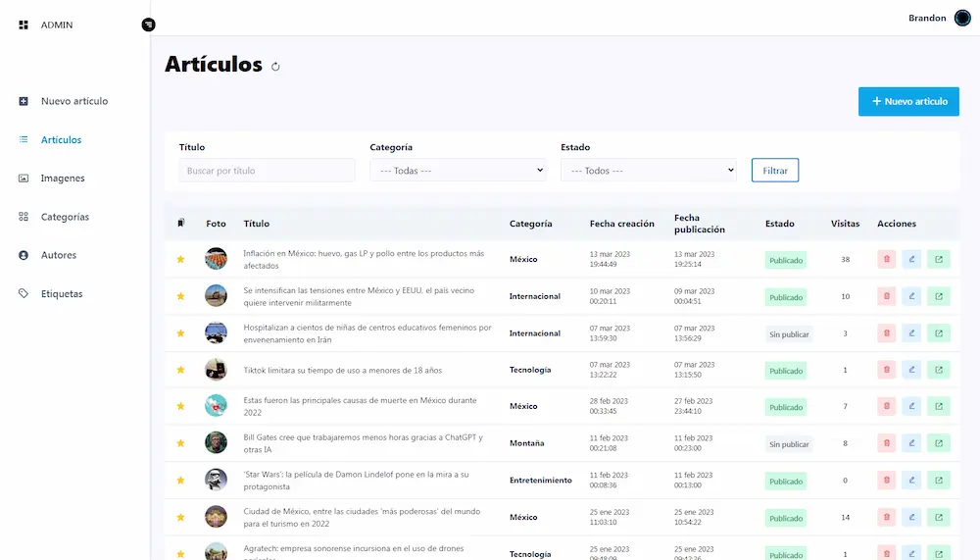The width and height of the screenshot is (980, 560).
Task: Collapse the sidebar with the menu toggle icon
Action: click(148, 25)
